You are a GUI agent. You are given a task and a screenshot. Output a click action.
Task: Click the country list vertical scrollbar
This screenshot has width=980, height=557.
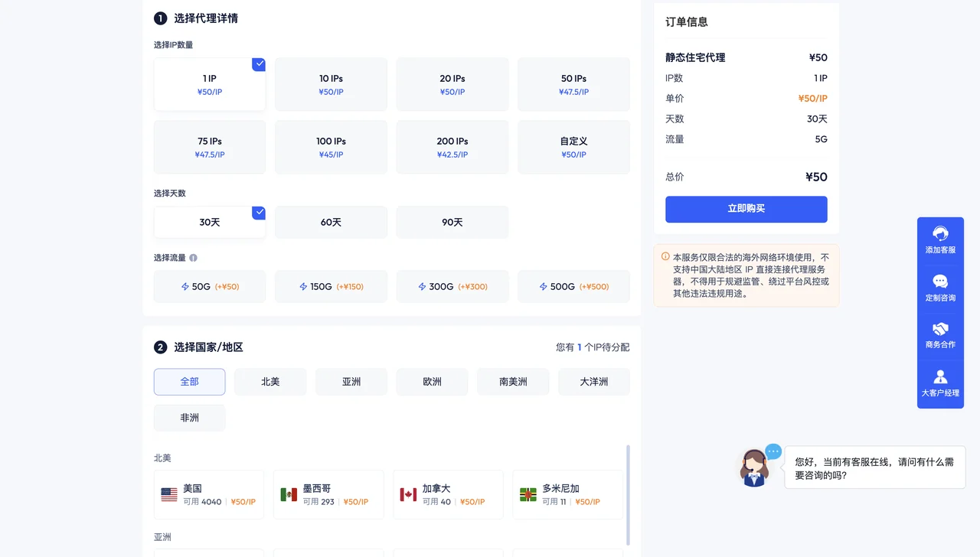click(x=629, y=494)
